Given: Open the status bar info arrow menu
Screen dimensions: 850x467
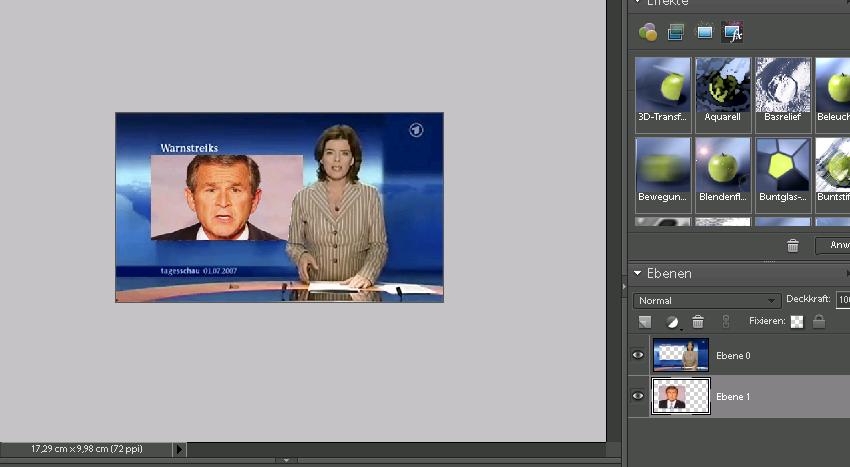Looking at the screenshot, I should click(179, 449).
